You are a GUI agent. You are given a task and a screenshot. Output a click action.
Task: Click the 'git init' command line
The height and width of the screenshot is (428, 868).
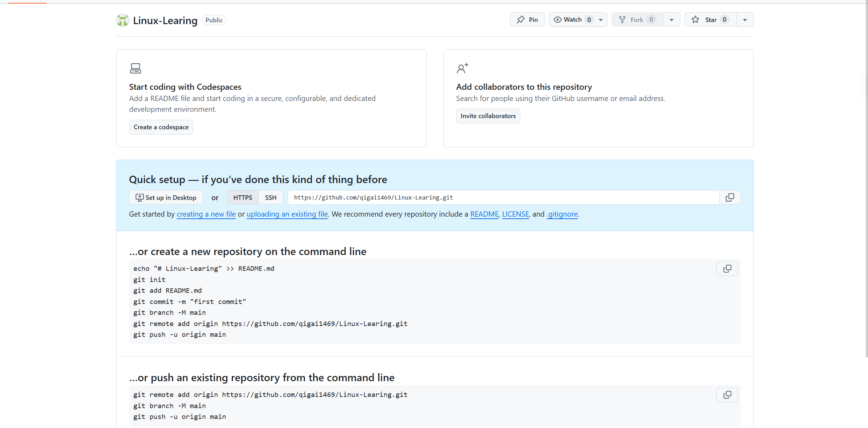149,280
